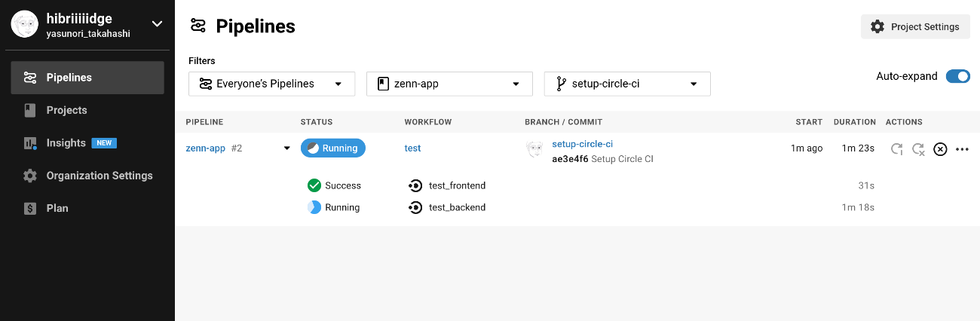
Task: Collapse the zenn-app #2 pipeline row arrow
Action: pyautogui.click(x=286, y=148)
